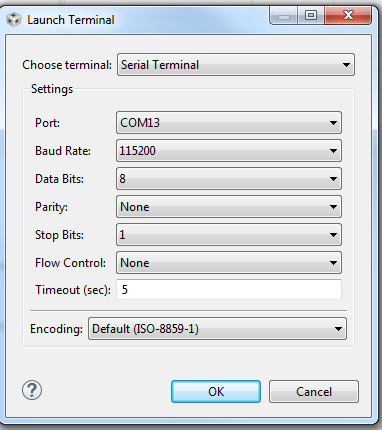
Task: Open the Flow Control dropdown
Action: [x=229, y=263]
